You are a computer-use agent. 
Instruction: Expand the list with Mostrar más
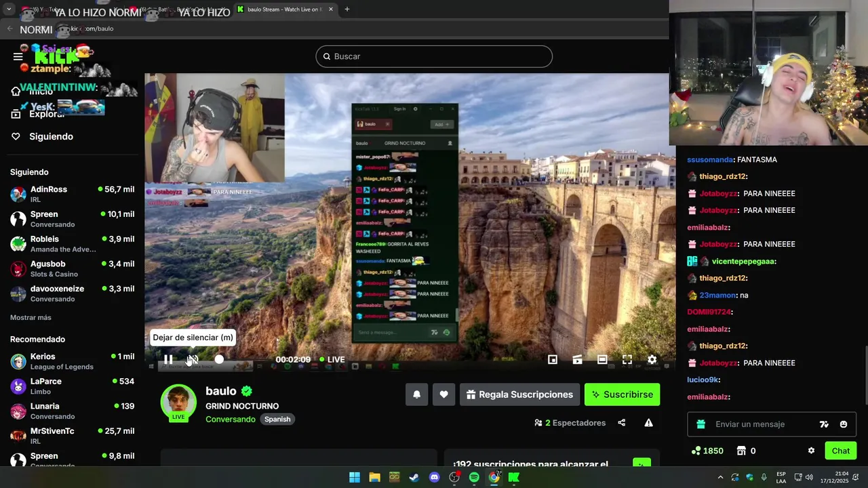click(x=31, y=317)
